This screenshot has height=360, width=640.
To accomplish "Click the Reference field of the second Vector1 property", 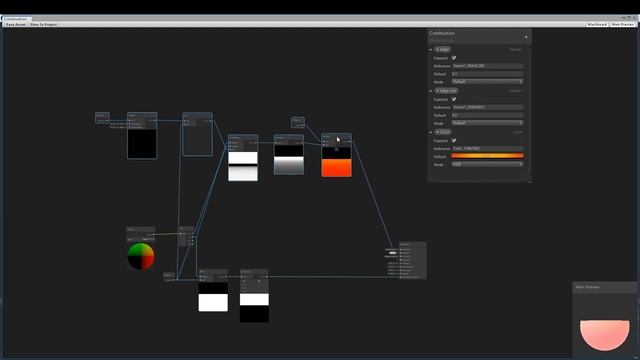I will click(x=487, y=107).
